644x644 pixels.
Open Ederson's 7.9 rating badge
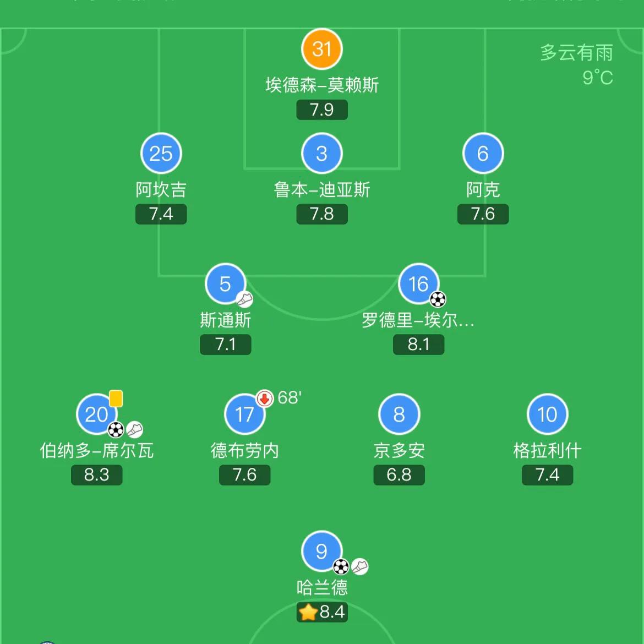(x=322, y=110)
